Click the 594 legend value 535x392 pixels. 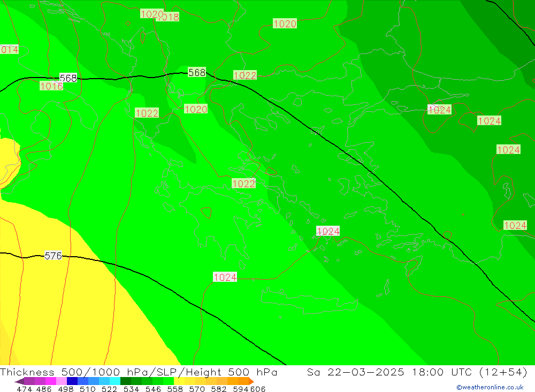(x=241, y=389)
